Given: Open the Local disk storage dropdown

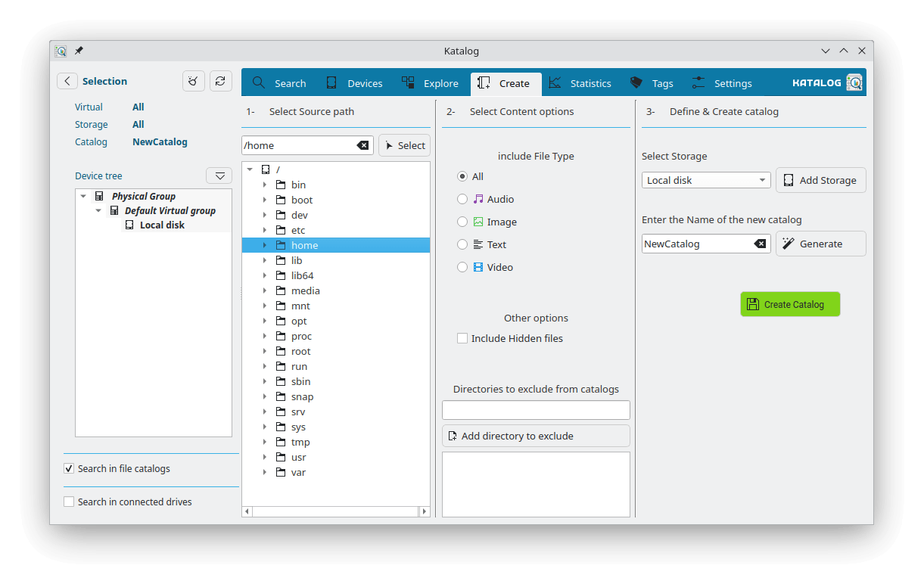Looking at the screenshot, I should point(705,180).
